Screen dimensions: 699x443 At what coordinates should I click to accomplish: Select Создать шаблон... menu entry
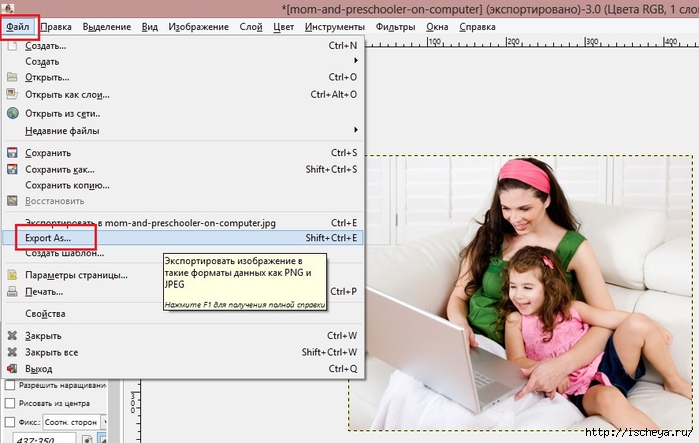tap(183, 253)
